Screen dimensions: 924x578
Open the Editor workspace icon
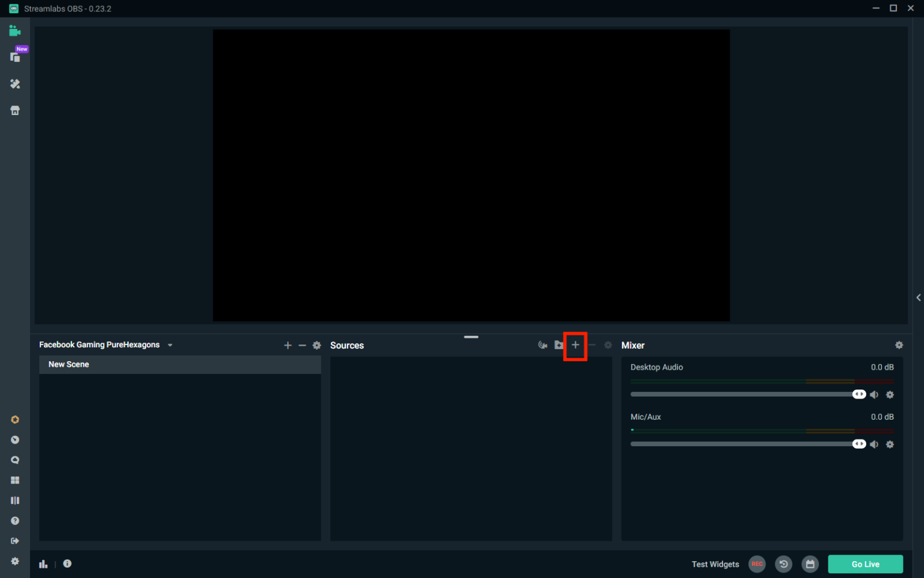pos(15,30)
